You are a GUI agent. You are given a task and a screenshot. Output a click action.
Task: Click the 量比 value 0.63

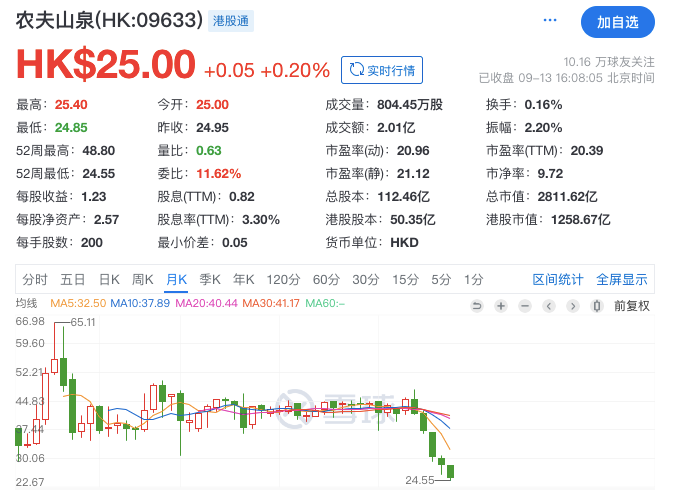click(209, 151)
